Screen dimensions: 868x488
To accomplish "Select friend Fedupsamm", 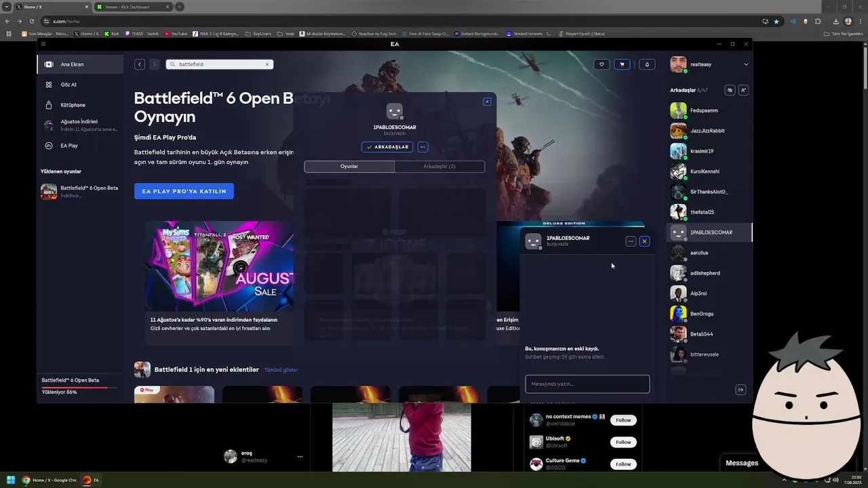I will click(709, 110).
